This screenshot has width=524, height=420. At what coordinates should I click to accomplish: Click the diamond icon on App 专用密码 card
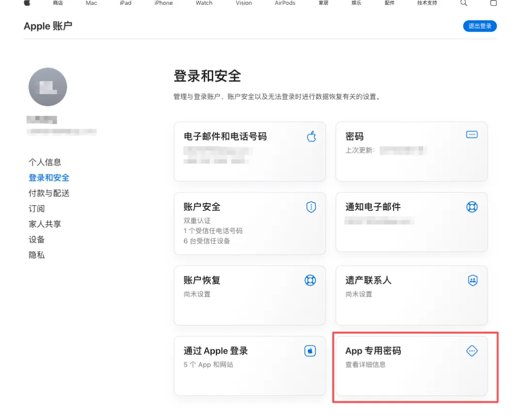(472, 351)
